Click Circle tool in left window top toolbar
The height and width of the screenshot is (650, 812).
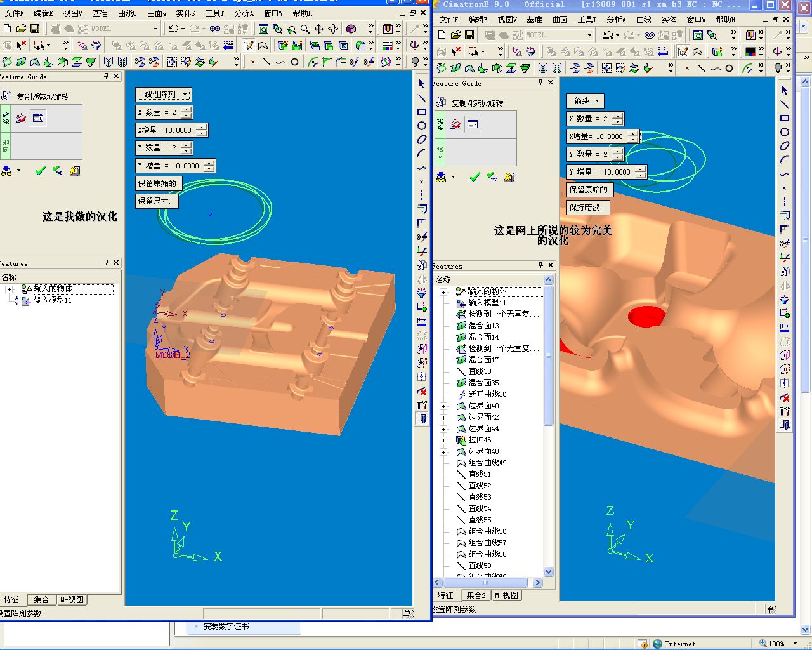pos(294,62)
